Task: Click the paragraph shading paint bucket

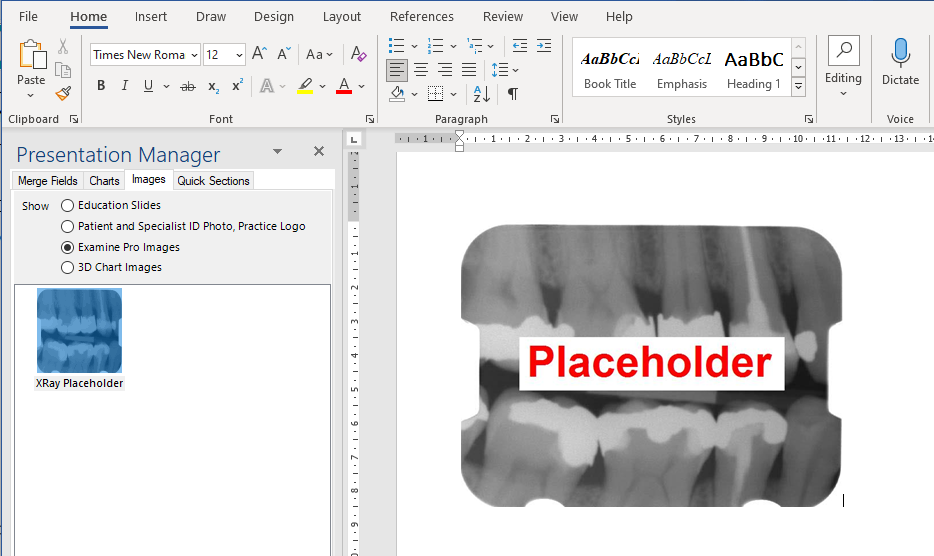Action: pyautogui.click(x=397, y=94)
